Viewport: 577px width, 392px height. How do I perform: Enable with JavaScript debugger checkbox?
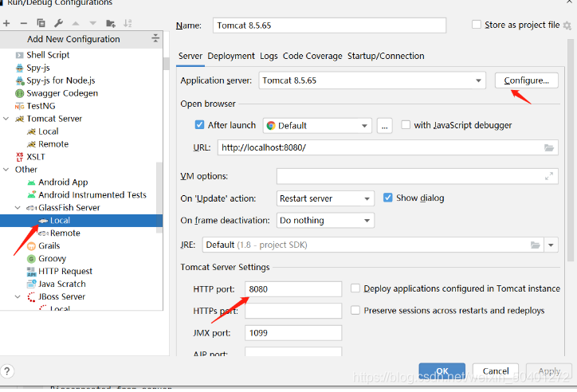pyautogui.click(x=406, y=125)
